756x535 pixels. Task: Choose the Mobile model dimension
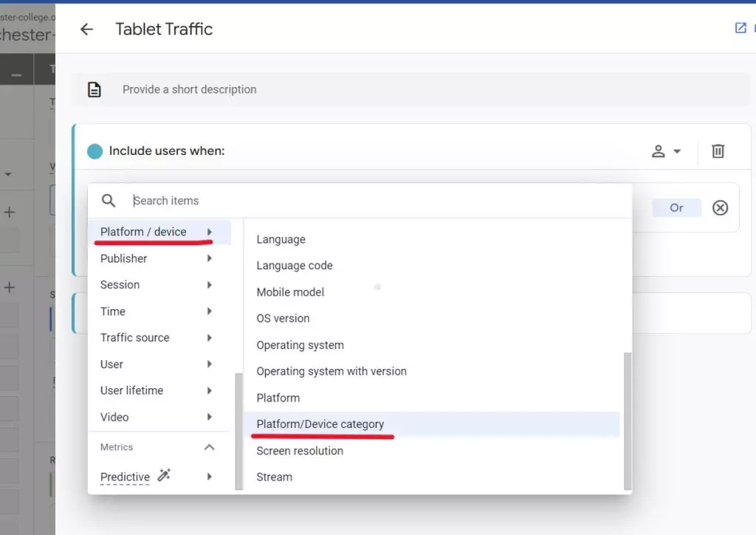click(x=290, y=292)
